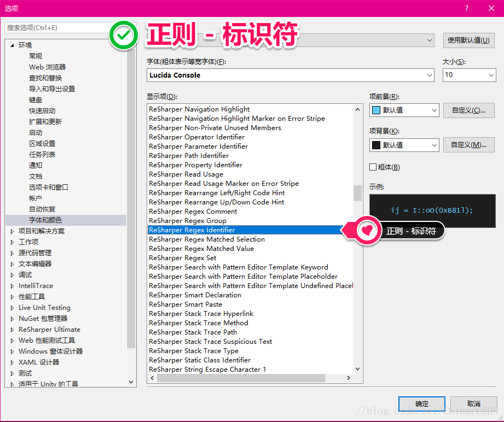Expand the ReSharper Ultimate node
Viewport: 504px width, 422px height.
[x=12, y=330]
